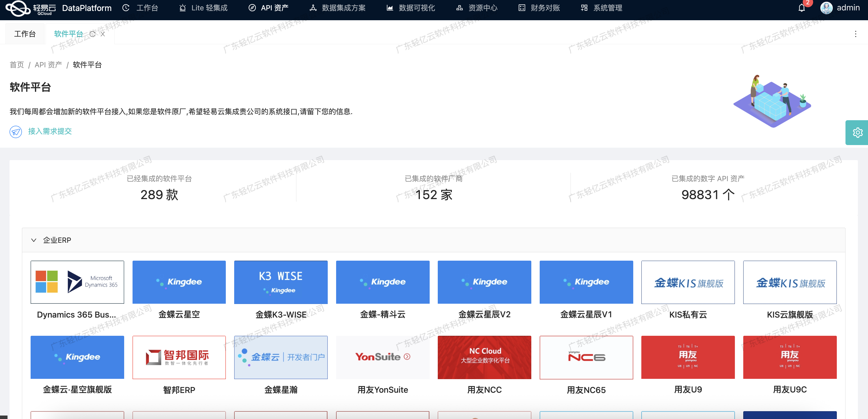868x419 pixels.
Task: Open the 财务对账 menu
Action: point(539,8)
